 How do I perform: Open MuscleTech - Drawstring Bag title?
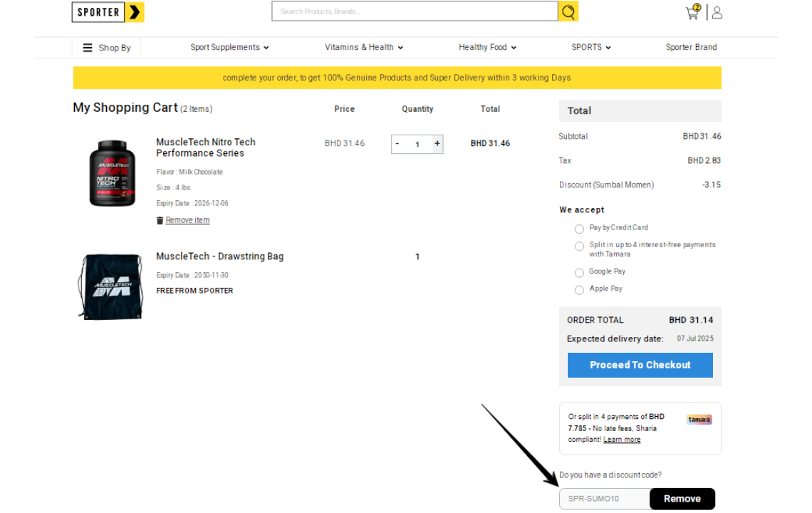coord(219,256)
